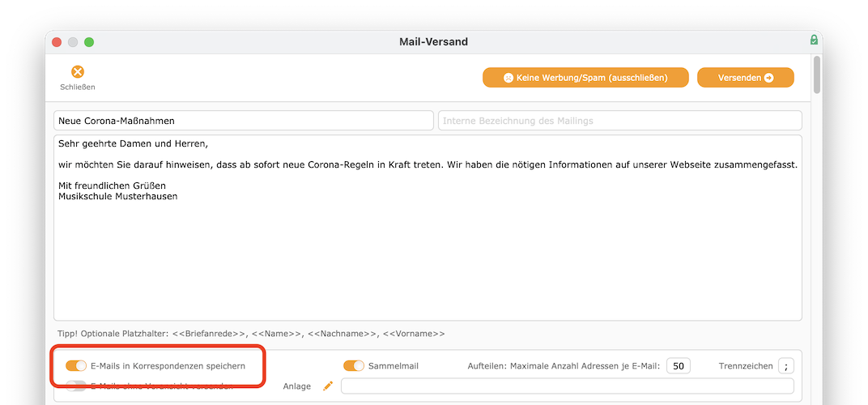This screenshot has height=405, width=868.
Task: Disable the Sammelmail toggle
Action: pyautogui.click(x=354, y=365)
